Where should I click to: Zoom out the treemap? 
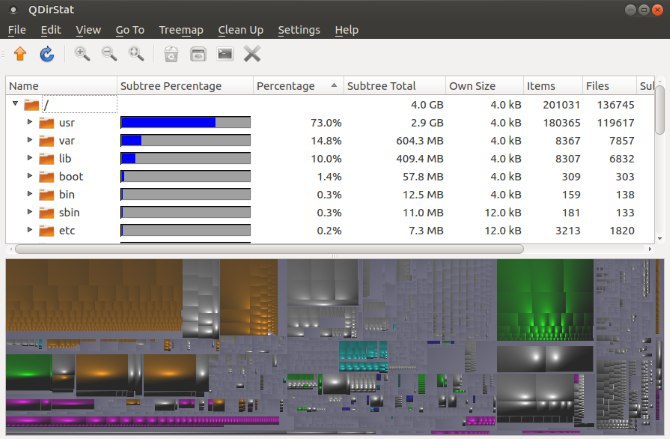[109, 54]
